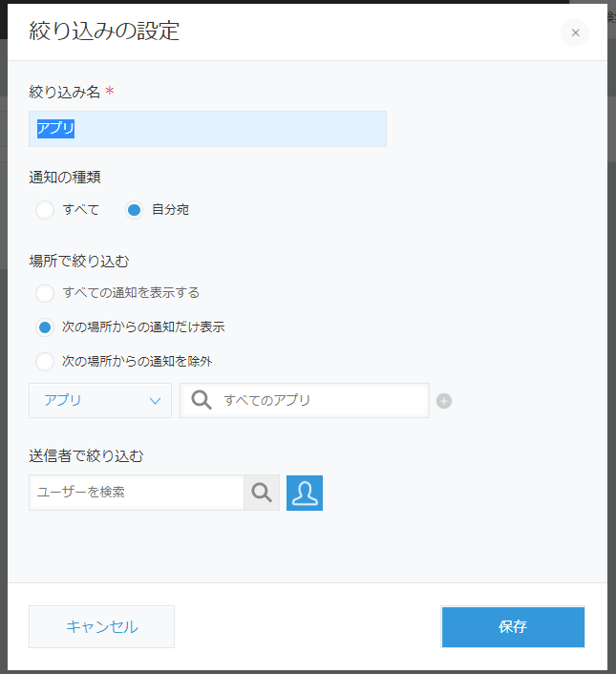The height and width of the screenshot is (674, 616).
Task: Choose すべての通知を表示する option
Action: coord(45,294)
